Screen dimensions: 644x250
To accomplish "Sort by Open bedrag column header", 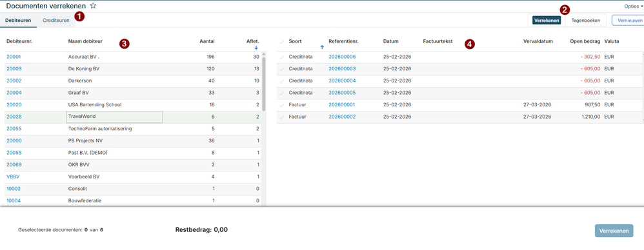I will (585, 42).
